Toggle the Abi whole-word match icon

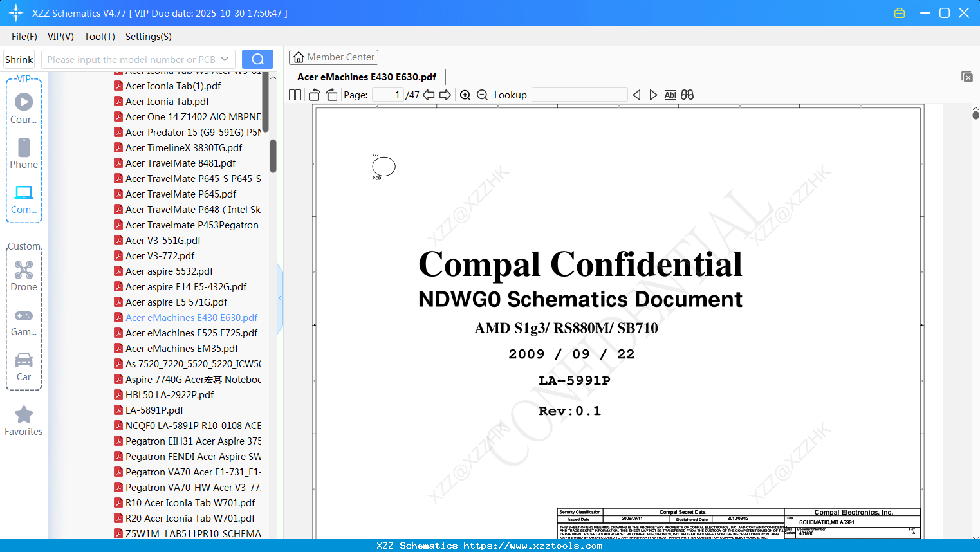[x=670, y=95]
